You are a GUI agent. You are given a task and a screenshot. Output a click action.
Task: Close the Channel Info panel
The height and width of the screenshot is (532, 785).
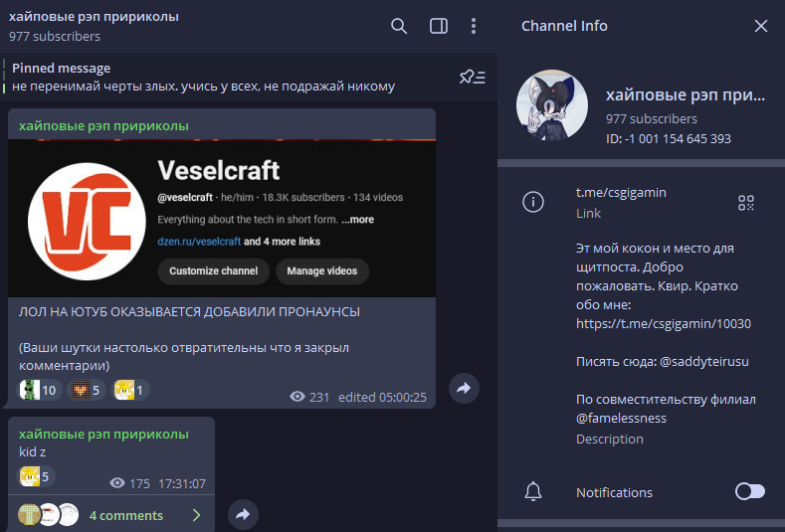(x=760, y=26)
